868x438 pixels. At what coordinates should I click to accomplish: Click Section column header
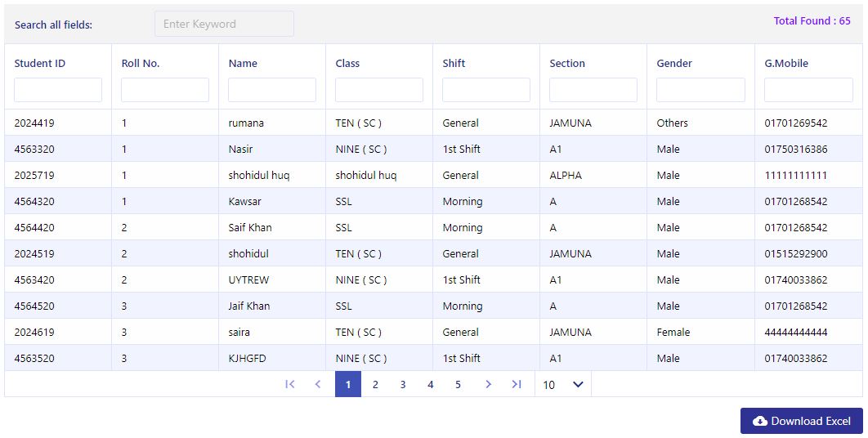[x=567, y=63]
